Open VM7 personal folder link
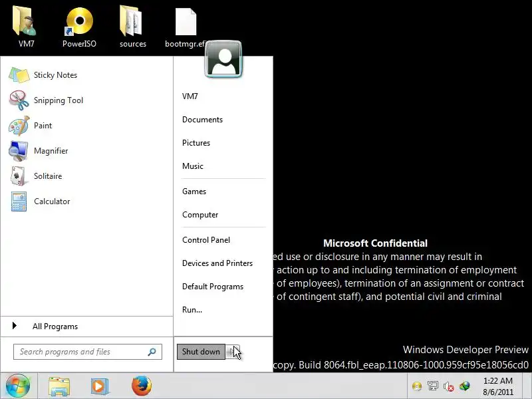The height and width of the screenshot is (399, 532). tap(190, 96)
